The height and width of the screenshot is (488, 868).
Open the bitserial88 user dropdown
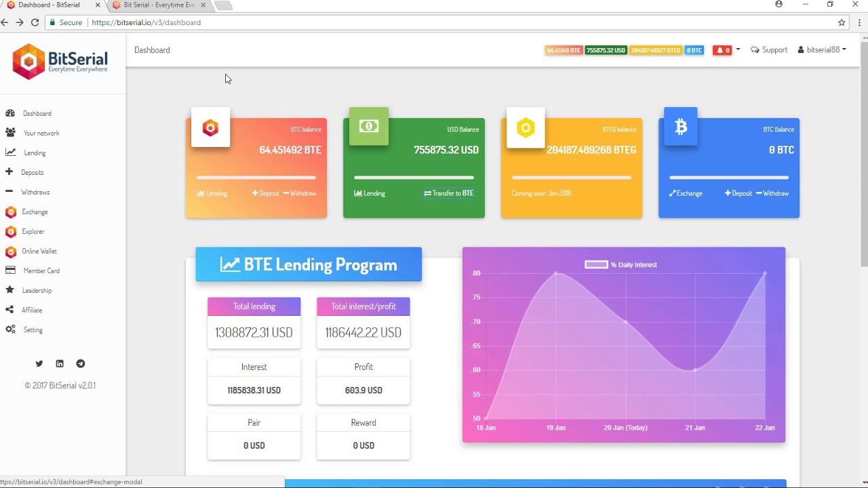(x=822, y=50)
